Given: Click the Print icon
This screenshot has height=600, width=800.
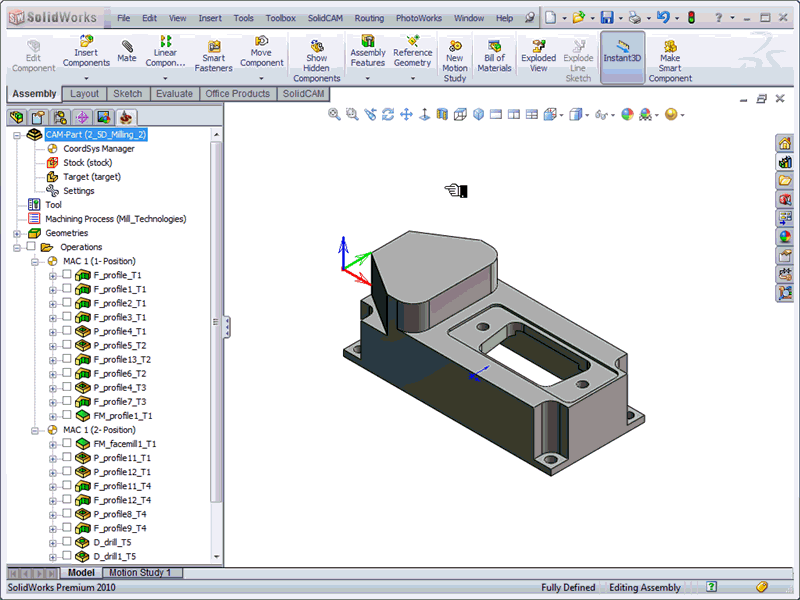Looking at the screenshot, I should click(x=635, y=18).
